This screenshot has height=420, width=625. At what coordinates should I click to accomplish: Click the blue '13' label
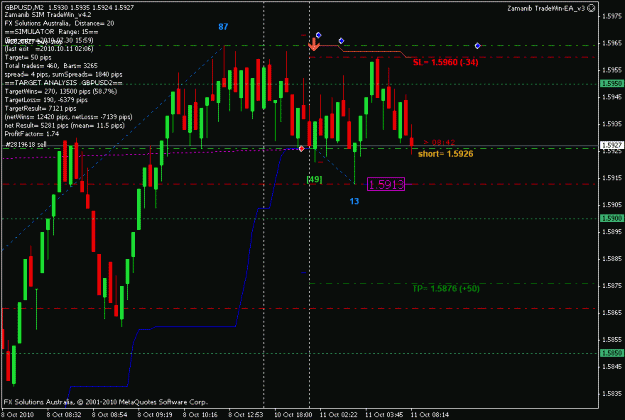coord(354,201)
